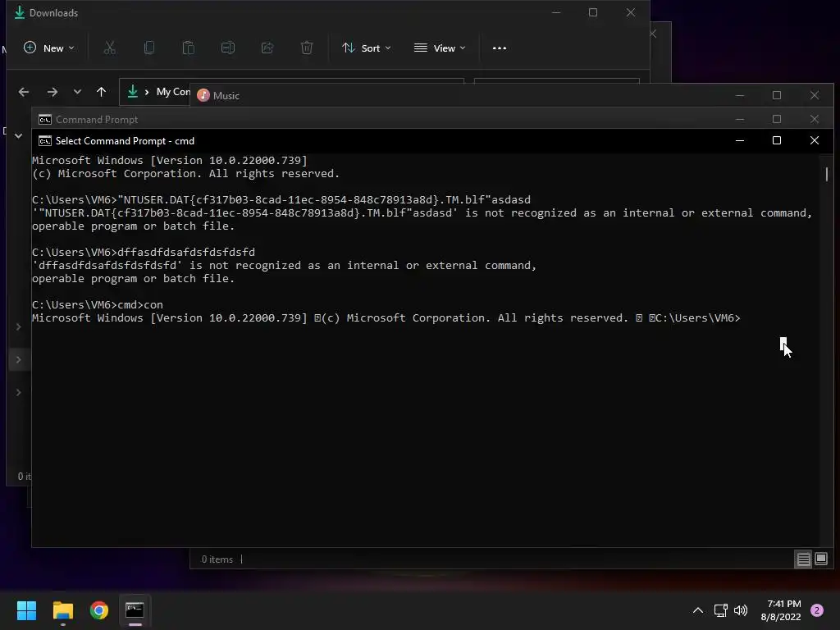Expand the highlighted navigation pane item
This screenshot has height=630, width=840.
pyautogui.click(x=18, y=359)
